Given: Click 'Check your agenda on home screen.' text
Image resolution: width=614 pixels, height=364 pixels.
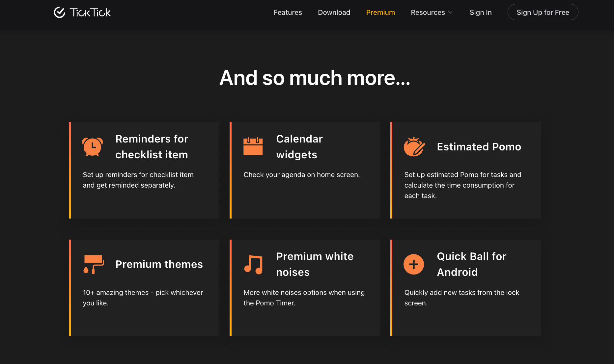Looking at the screenshot, I should 302,175.
